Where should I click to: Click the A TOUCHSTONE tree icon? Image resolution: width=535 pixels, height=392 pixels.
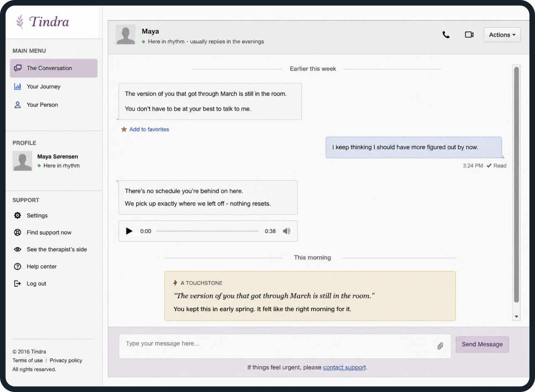[x=175, y=283]
